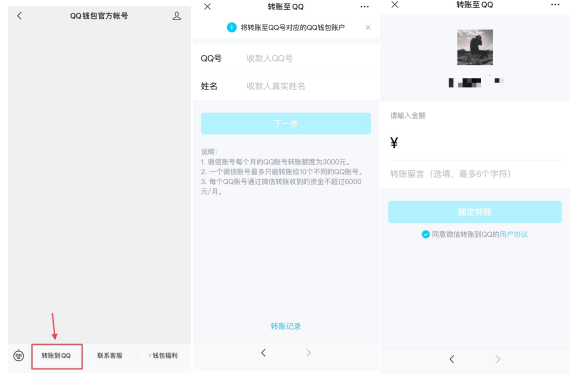Tap the 下一步 button
Screen dimensions: 579x385
[x=286, y=123]
